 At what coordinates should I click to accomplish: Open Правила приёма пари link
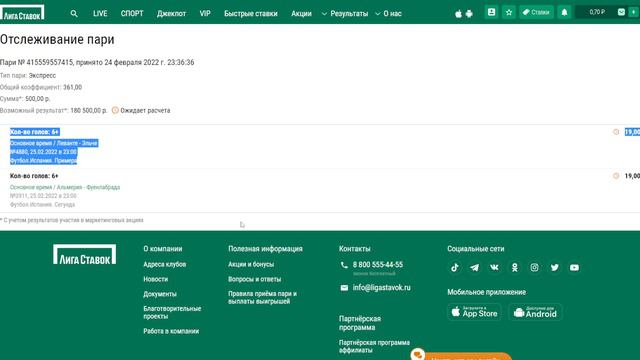(x=262, y=298)
